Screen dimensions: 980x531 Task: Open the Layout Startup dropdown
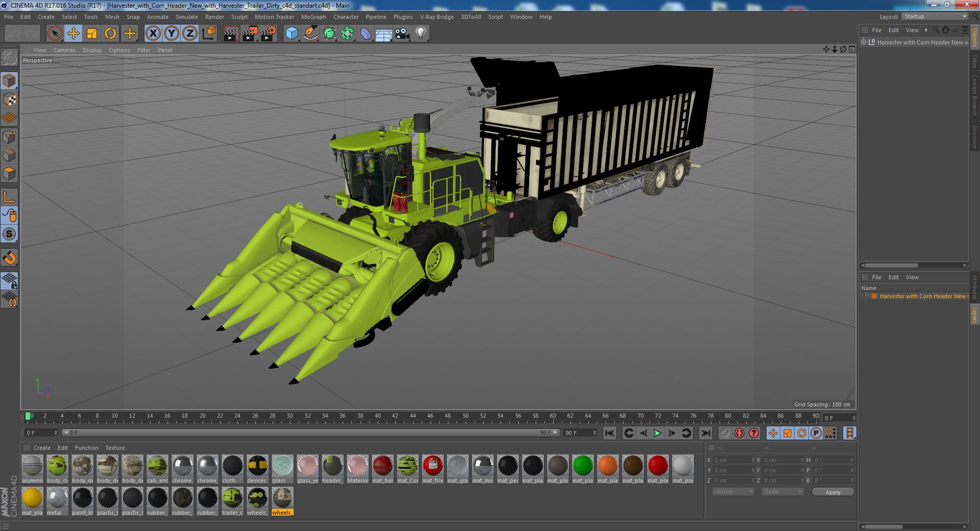[935, 17]
